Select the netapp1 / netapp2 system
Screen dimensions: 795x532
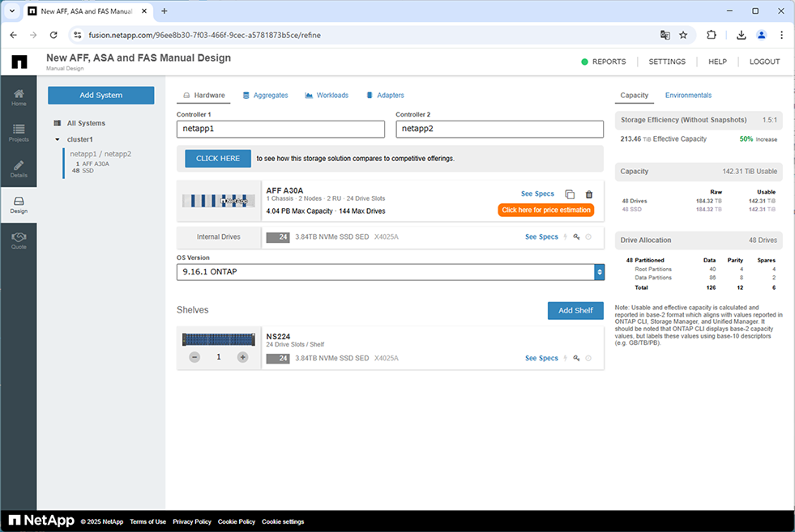coord(100,154)
